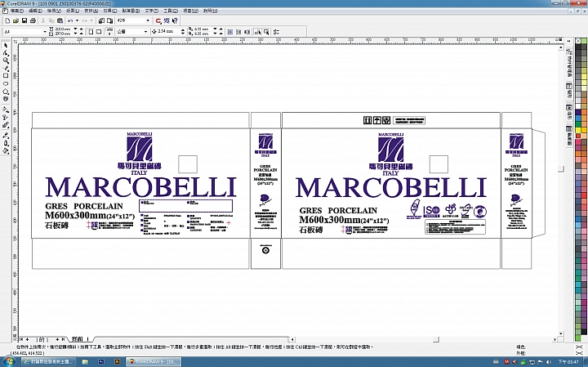This screenshot has width=588, height=367.
Task: Pick the No Color X swatch
Action: 578,41
